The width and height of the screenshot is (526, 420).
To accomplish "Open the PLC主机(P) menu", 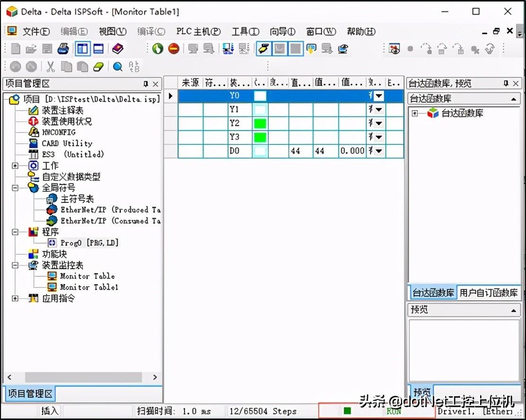I will [x=199, y=32].
